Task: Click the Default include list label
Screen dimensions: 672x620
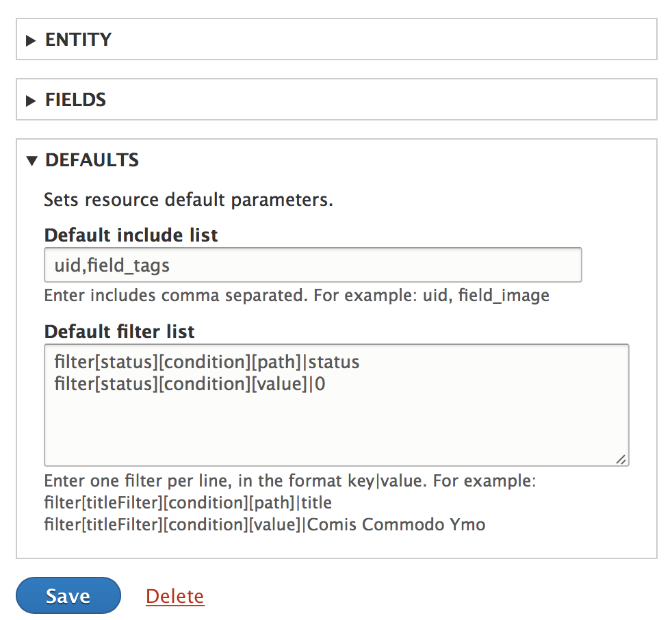Action: (130, 235)
